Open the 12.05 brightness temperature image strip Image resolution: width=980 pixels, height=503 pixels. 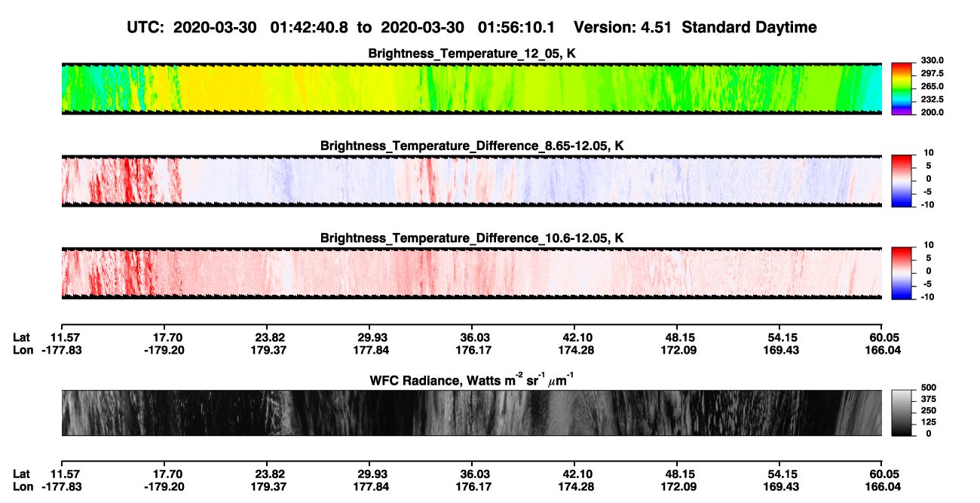[472, 88]
